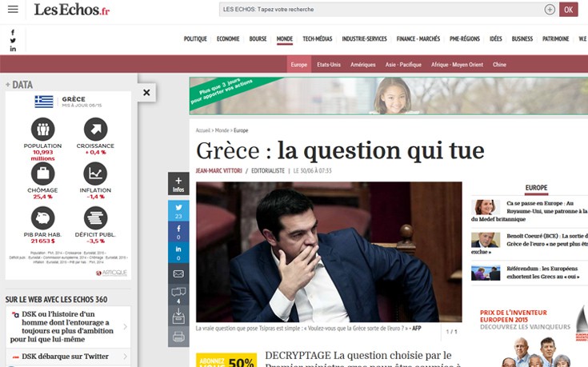Viewport: 588px width, 367px height.
Task: Share article via Twitter button with count
Action: tap(178, 210)
